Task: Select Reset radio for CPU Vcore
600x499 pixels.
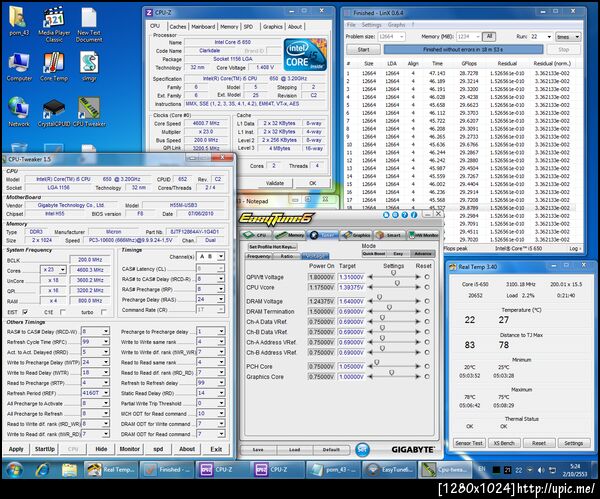Action: [427, 287]
